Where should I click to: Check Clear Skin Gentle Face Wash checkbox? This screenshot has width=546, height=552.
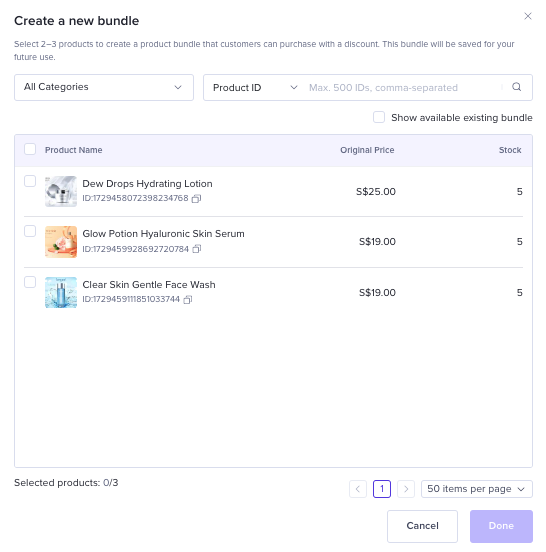coord(30,282)
